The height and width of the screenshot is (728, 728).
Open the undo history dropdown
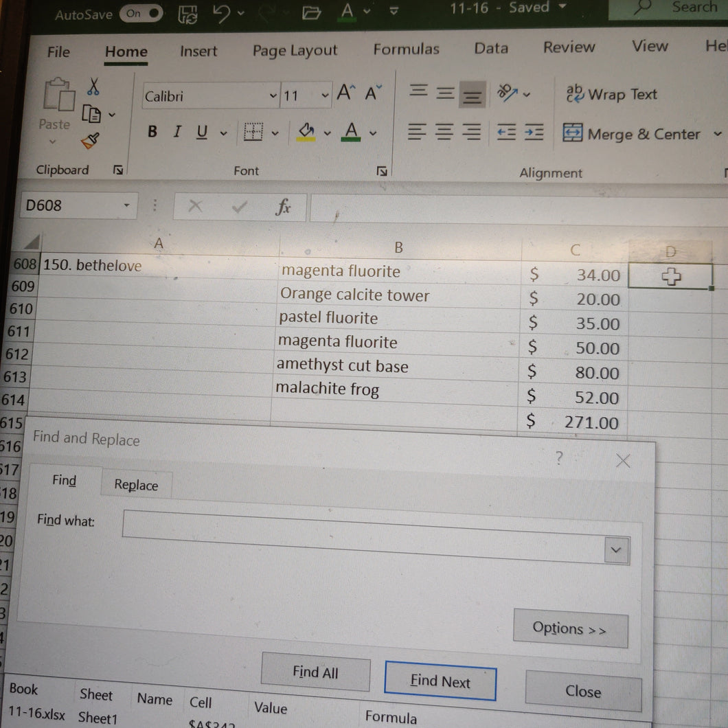point(240,13)
